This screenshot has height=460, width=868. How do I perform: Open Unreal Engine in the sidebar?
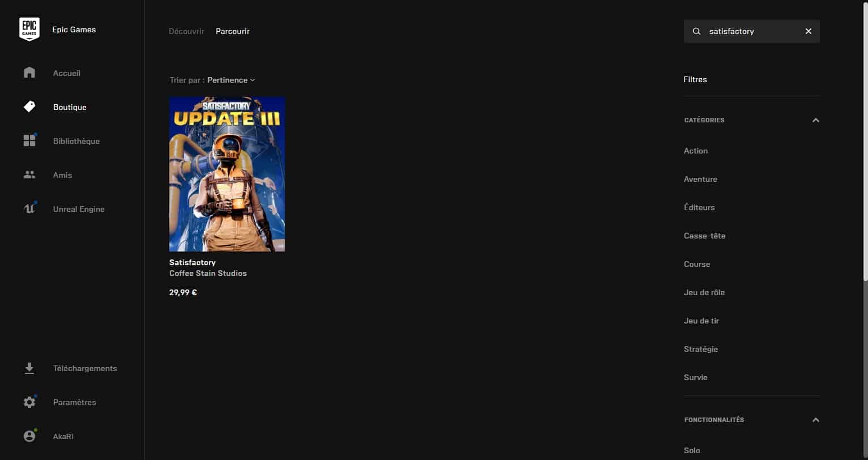pos(79,209)
